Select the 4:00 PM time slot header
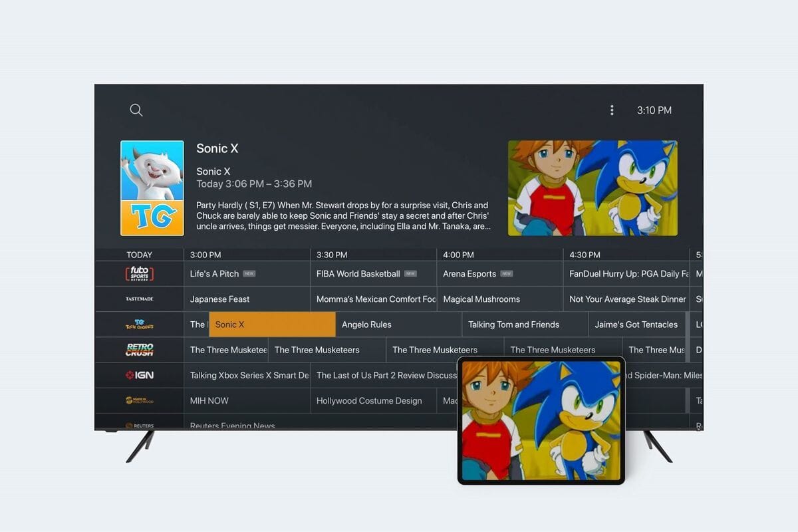The width and height of the screenshot is (798, 532). click(x=459, y=254)
